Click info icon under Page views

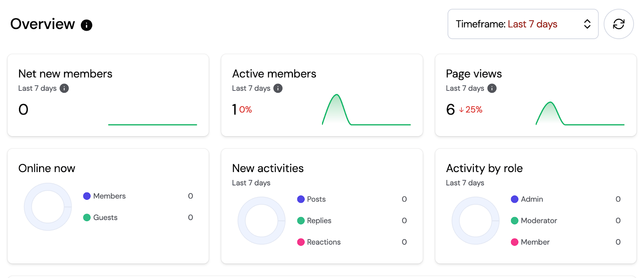[492, 88]
